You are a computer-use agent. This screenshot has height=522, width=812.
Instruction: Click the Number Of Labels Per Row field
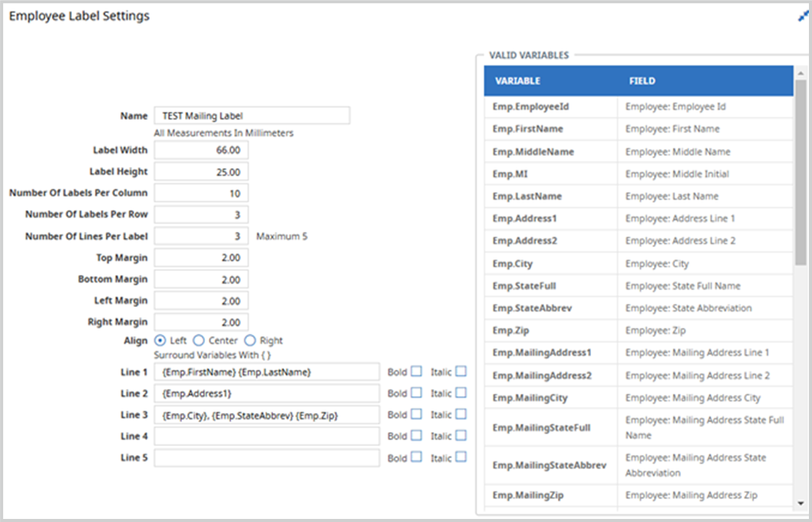(201, 214)
